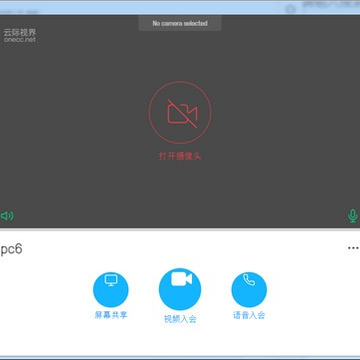Click the pc6 meeting name
The image size is (360, 360).
tap(11, 249)
